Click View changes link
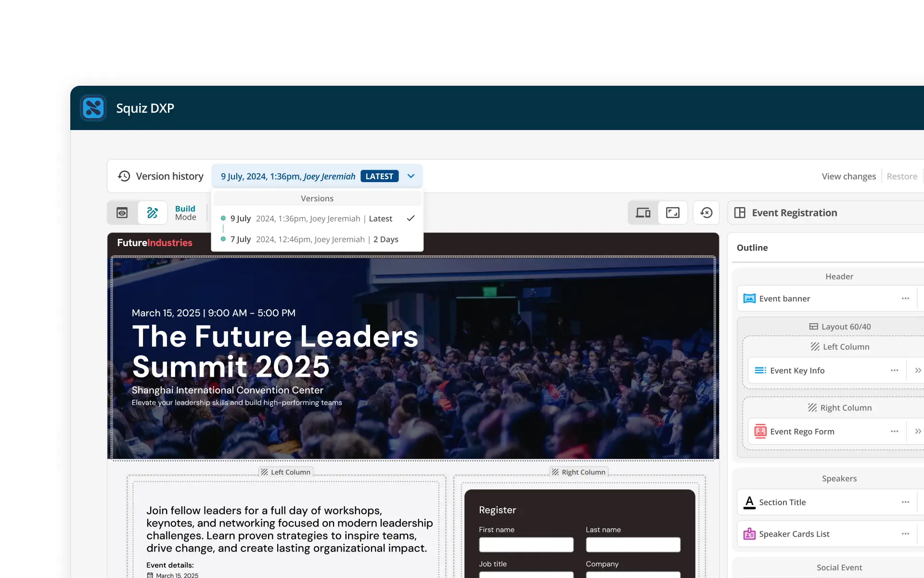The width and height of the screenshot is (924, 578). (848, 176)
